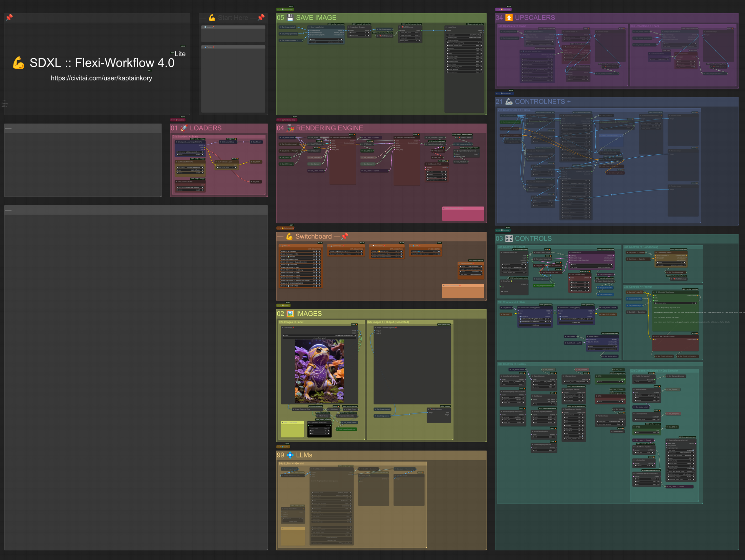Click choose file to upload button
Screen dimensions: 745x560
coord(319,338)
